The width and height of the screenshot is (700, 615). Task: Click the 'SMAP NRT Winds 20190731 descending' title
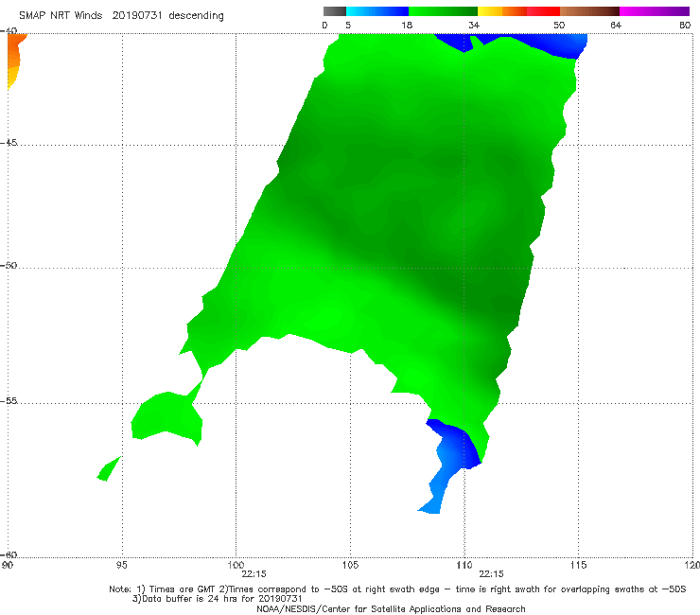(121, 15)
